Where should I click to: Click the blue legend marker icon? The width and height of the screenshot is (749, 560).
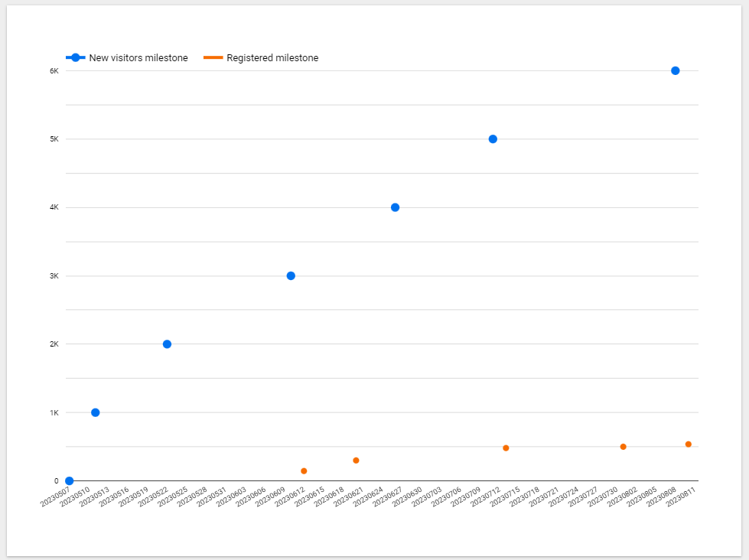[x=75, y=58]
